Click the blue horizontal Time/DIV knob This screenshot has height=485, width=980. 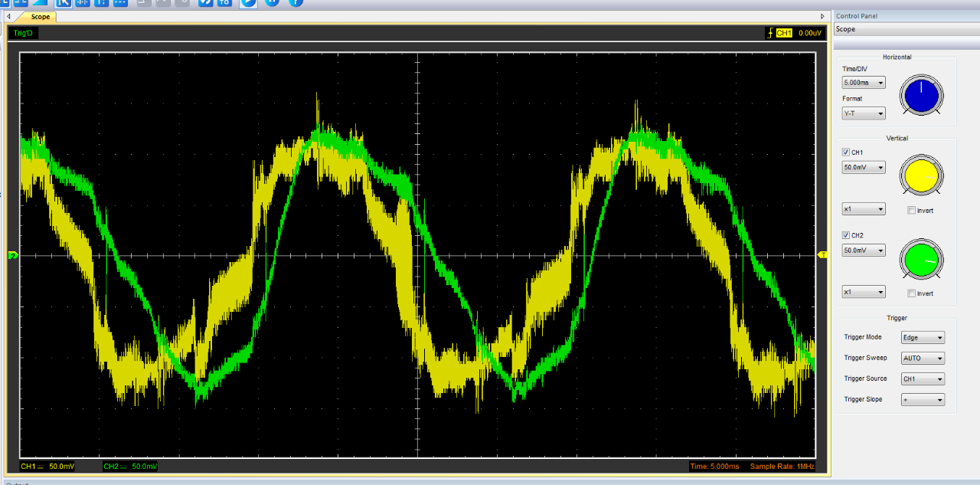tap(922, 97)
